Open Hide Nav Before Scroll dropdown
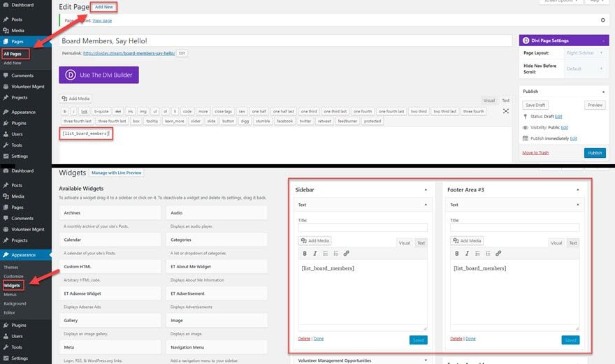This screenshot has height=364, width=615. 585,68
